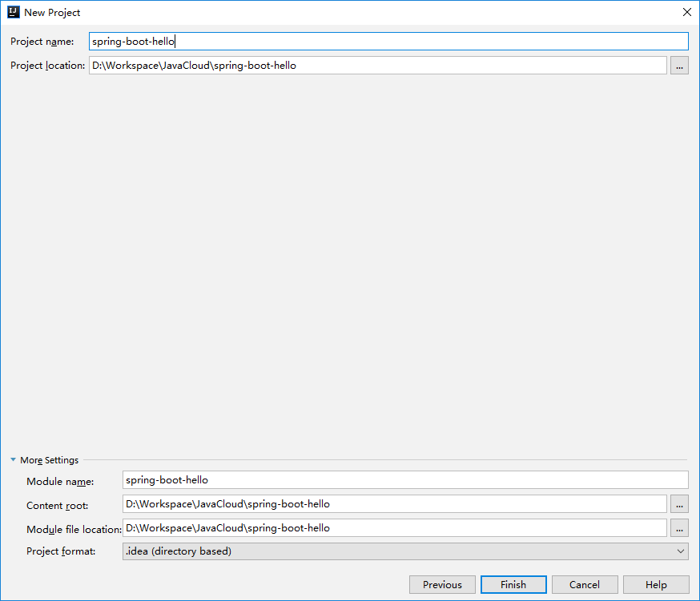Screen dimensions: 700x601
Task: Close the New Project dialog window
Action: click(x=686, y=12)
